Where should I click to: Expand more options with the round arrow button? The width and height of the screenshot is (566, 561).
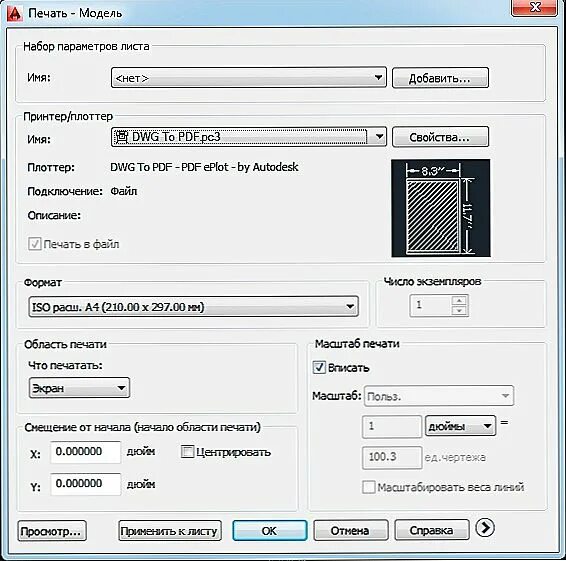point(484,528)
